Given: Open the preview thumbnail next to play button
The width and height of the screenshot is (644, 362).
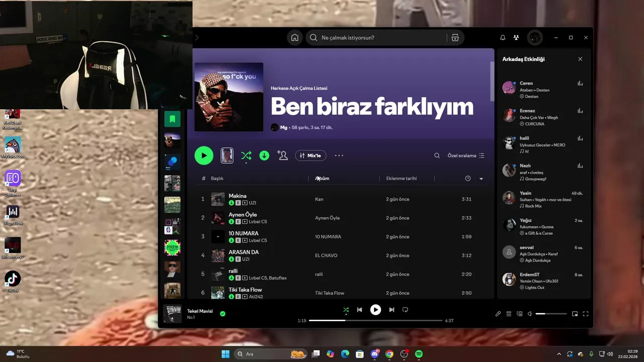Looking at the screenshot, I should coord(227,155).
